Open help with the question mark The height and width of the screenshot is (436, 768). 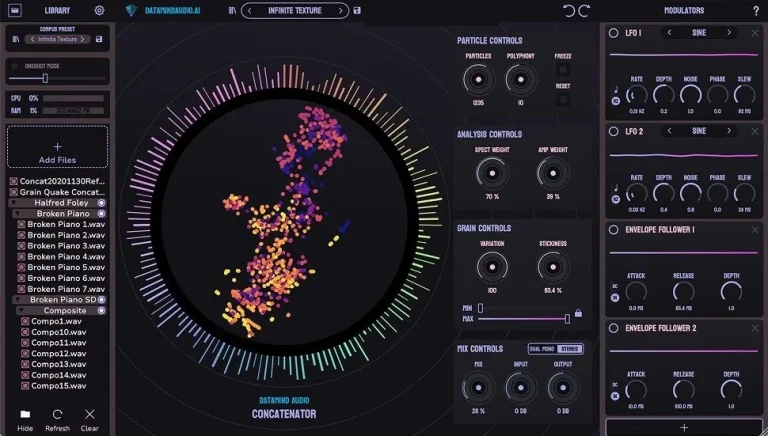pos(756,11)
